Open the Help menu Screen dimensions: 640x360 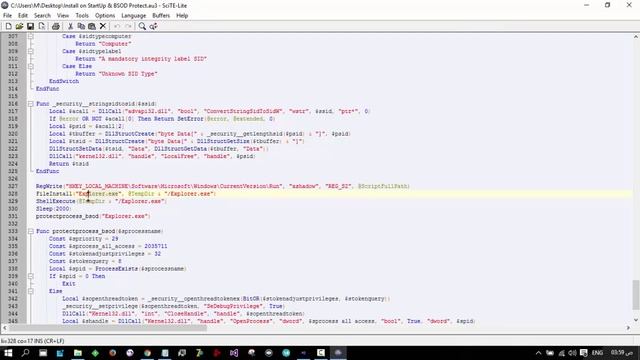point(182,16)
